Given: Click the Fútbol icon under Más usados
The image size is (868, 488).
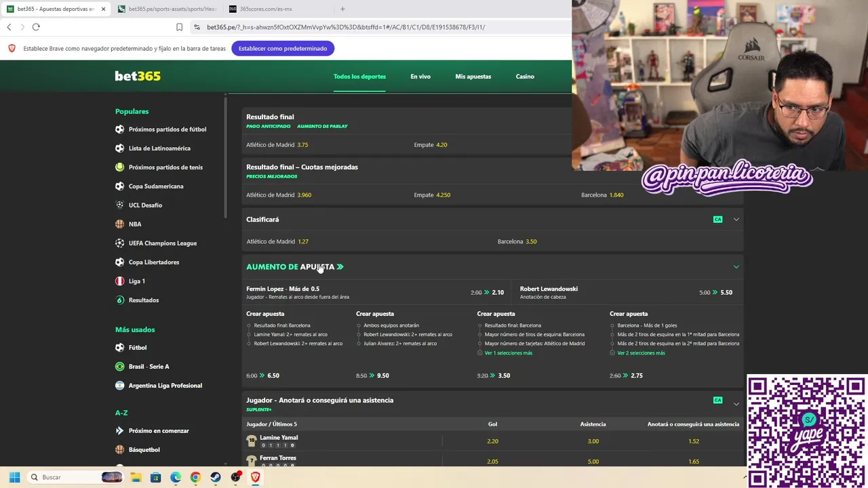Looking at the screenshot, I should click(x=120, y=348).
